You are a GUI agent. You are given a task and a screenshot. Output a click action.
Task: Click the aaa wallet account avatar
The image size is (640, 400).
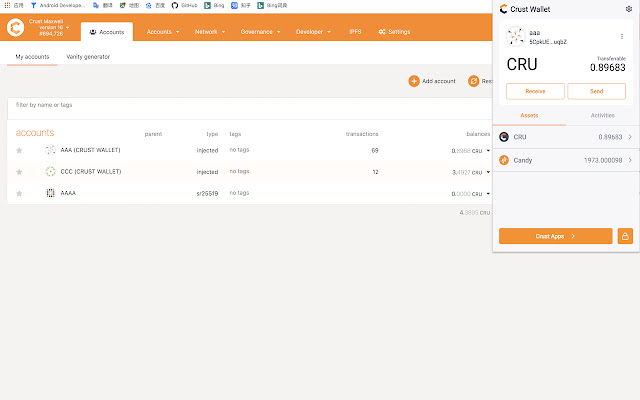(x=516, y=37)
